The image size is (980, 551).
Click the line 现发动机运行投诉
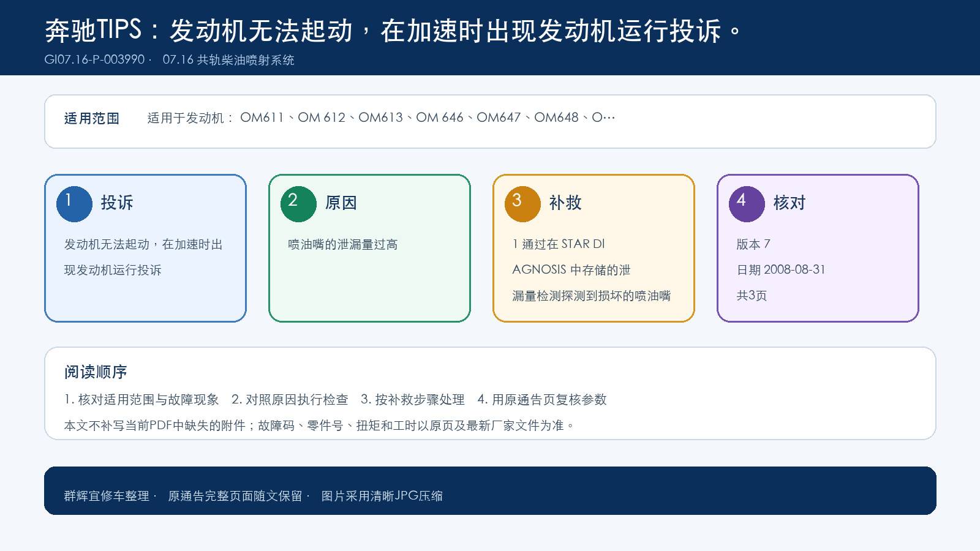pos(113,270)
